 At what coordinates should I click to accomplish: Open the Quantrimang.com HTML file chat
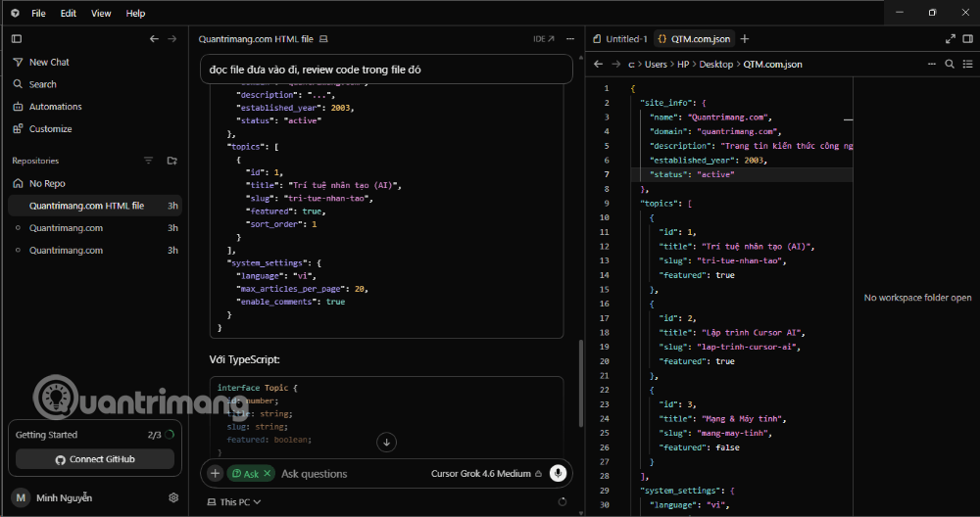[x=95, y=206]
